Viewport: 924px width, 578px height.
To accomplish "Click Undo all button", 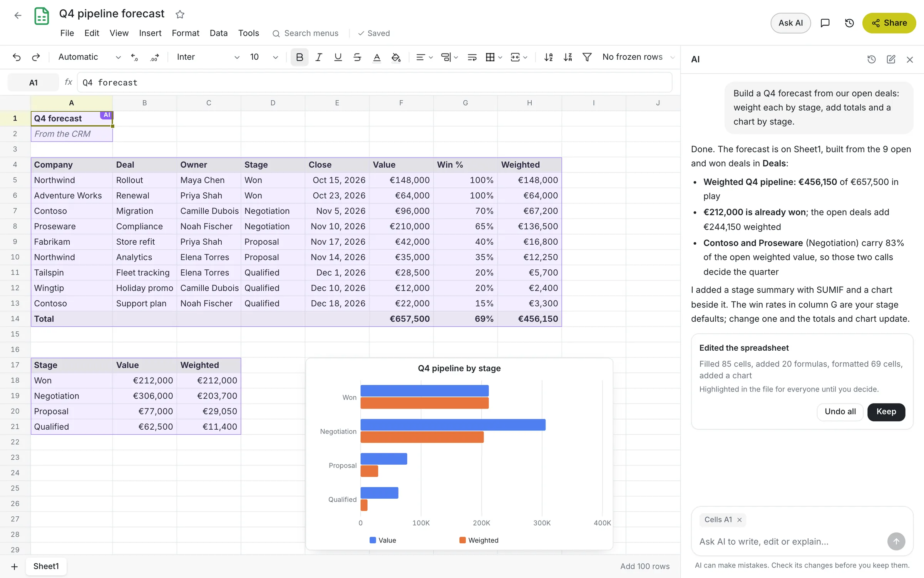I will pos(840,412).
